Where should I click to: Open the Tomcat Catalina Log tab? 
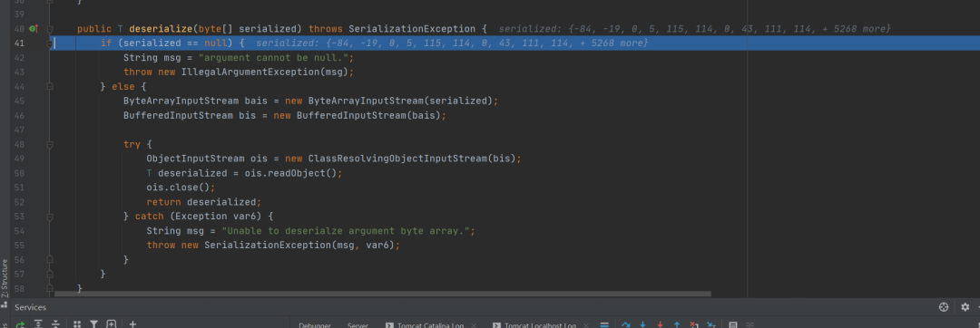(425, 325)
